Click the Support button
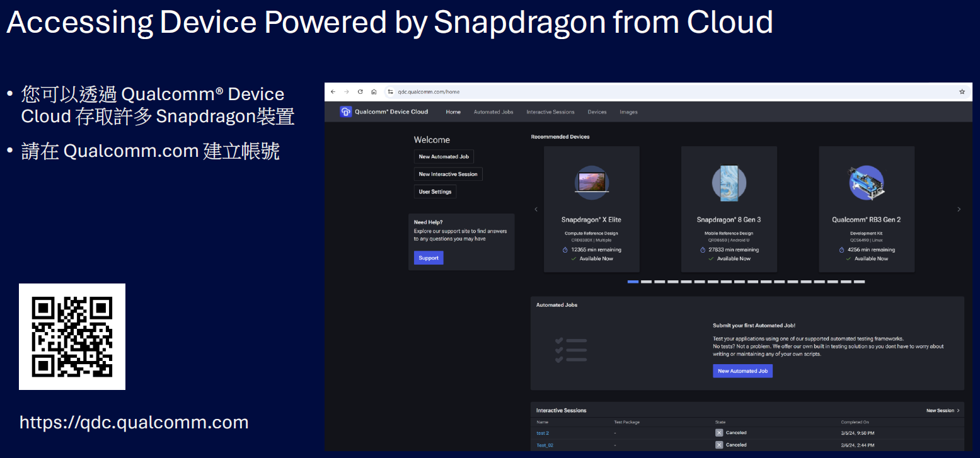The width and height of the screenshot is (980, 458). 428,257
